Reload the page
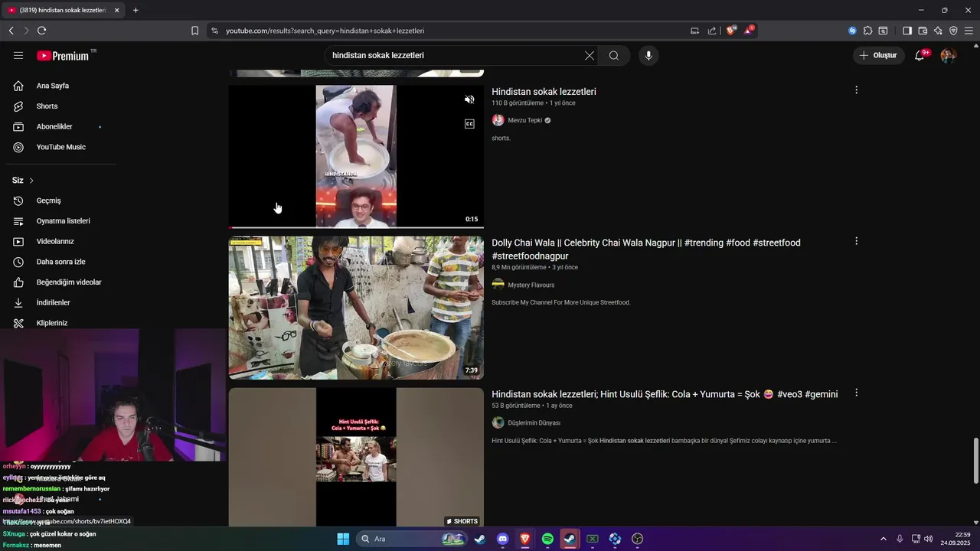 click(41, 31)
